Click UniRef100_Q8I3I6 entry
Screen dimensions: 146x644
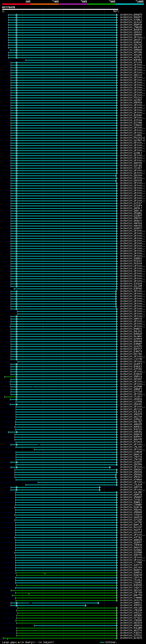[x=131, y=409]
